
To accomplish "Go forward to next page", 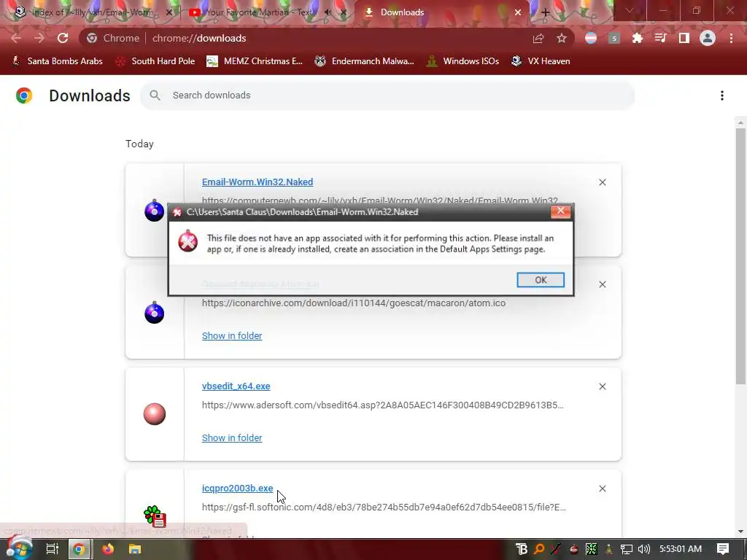I will coord(39,38).
